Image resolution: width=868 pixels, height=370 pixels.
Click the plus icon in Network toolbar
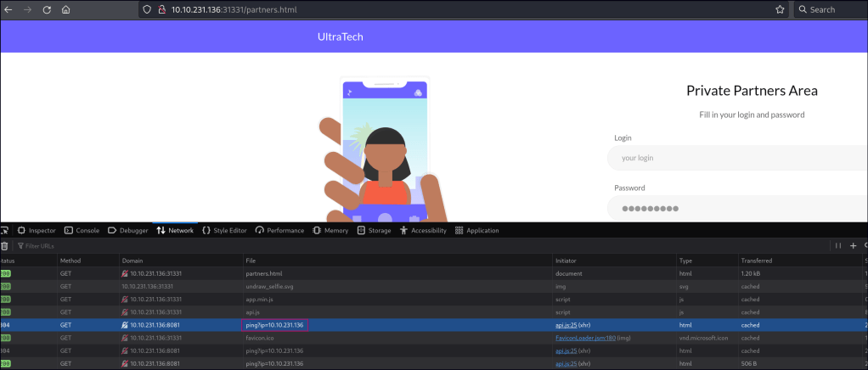[x=853, y=245]
